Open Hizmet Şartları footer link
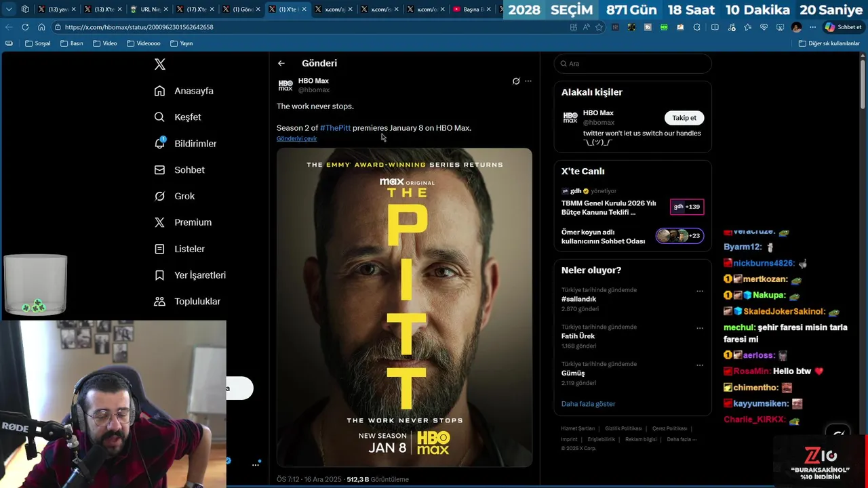The height and width of the screenshot is (488, 868). [577, 429]
